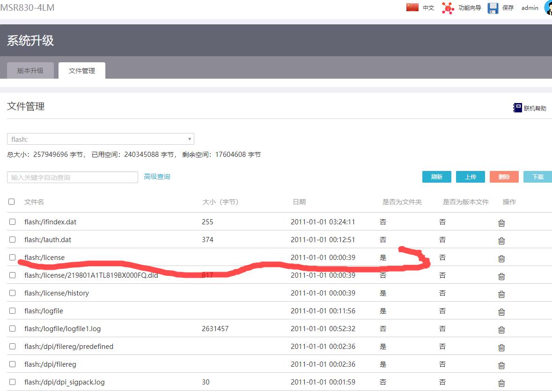Delete flash:/ifindex.dat via its trash icon

(501, 223)
